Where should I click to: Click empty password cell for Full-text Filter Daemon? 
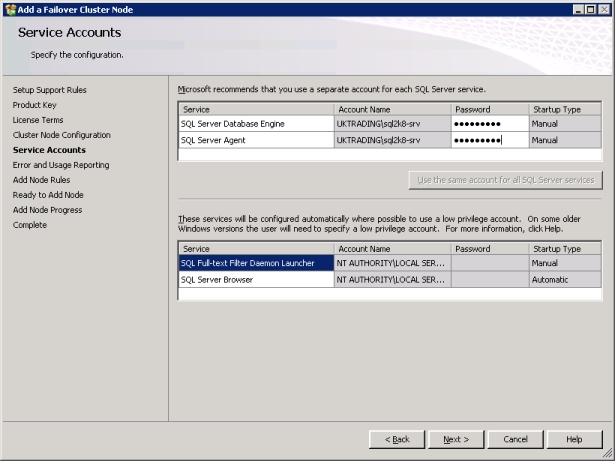click(x=490, y=263)
